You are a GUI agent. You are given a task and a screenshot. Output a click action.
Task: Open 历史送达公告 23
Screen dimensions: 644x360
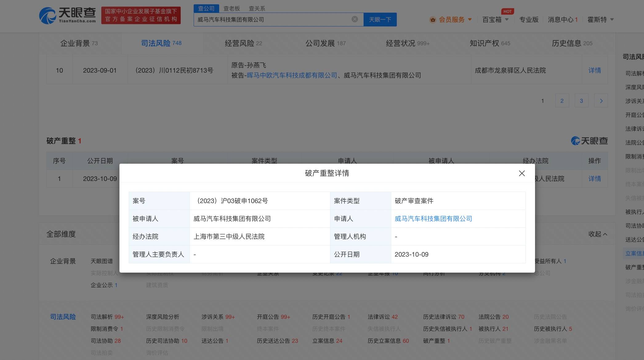pyautogui.click(x=277, y=341)
